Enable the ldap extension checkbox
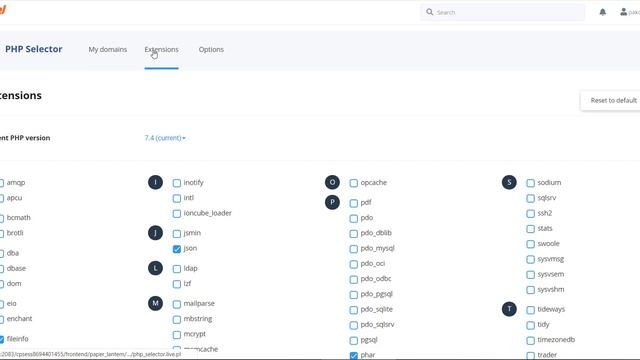 [177, 269]
